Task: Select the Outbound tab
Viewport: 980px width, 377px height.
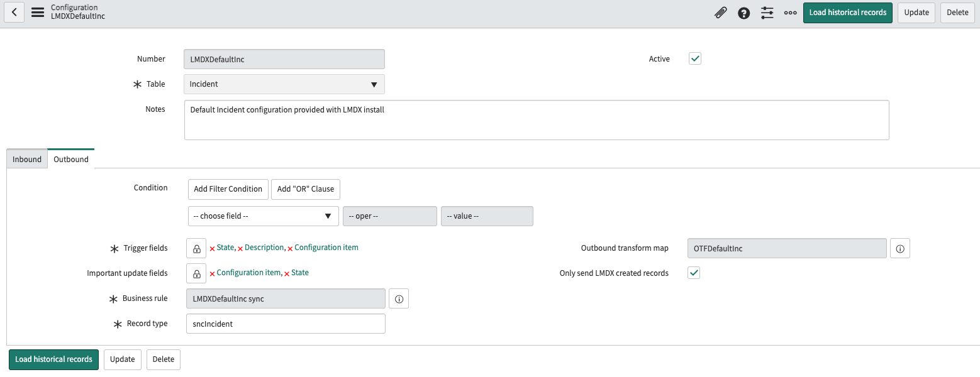Action: click(x=71, y=159)
